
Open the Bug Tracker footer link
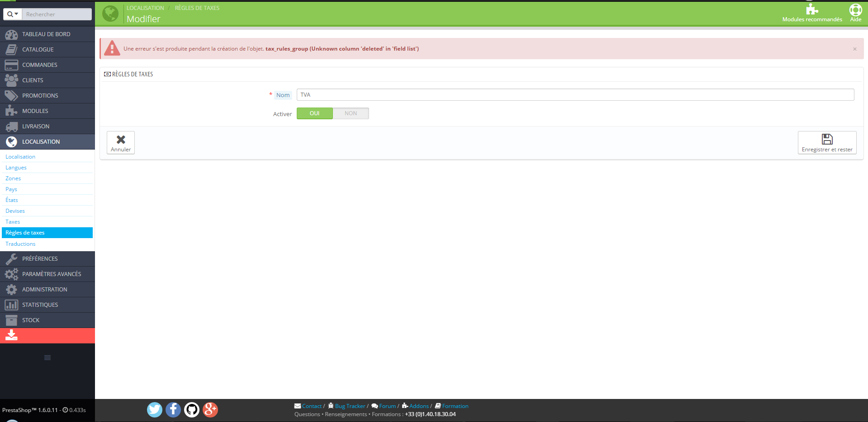tap(350, 406)
